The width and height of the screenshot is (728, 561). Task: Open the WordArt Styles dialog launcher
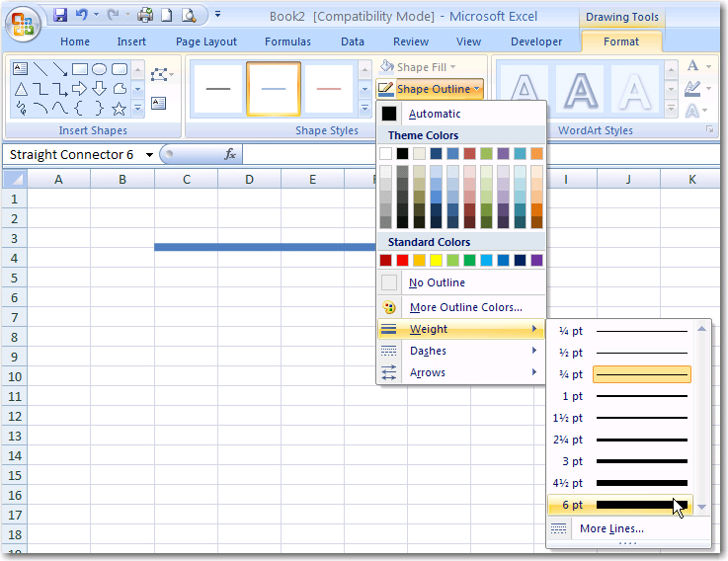(x=710, y=129)
